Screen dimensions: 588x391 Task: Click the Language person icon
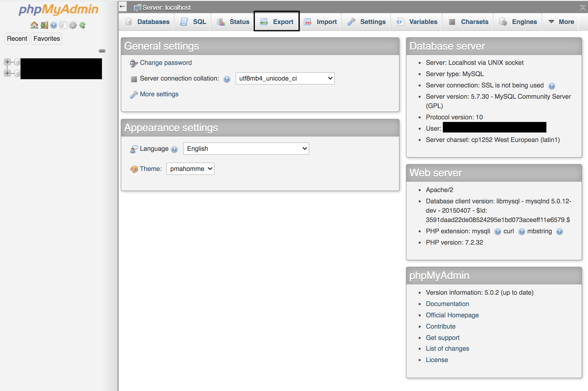[134, 149]
